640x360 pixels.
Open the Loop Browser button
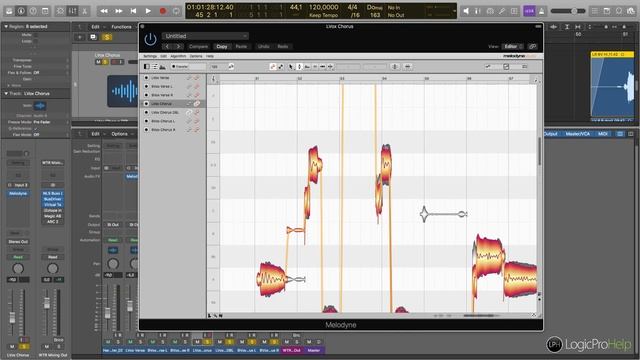click(619, 11)
